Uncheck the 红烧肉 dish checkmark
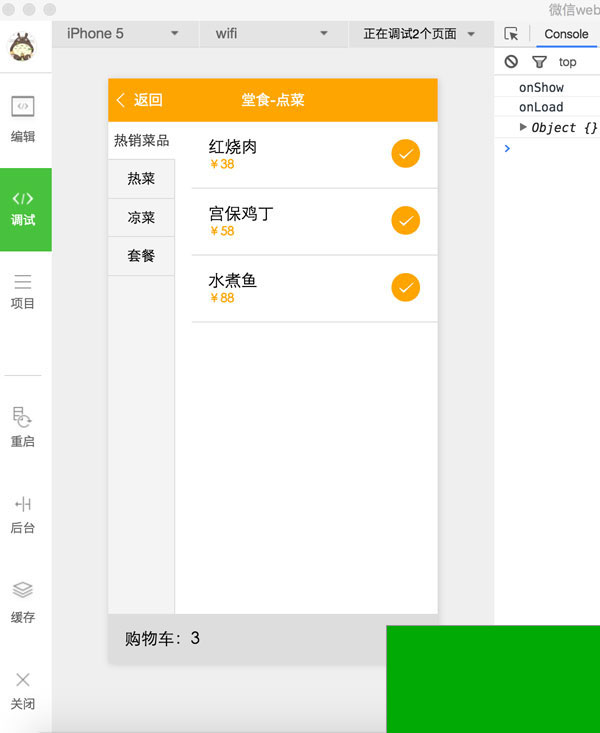Screen dimensions: 600x733 [405, 154]
